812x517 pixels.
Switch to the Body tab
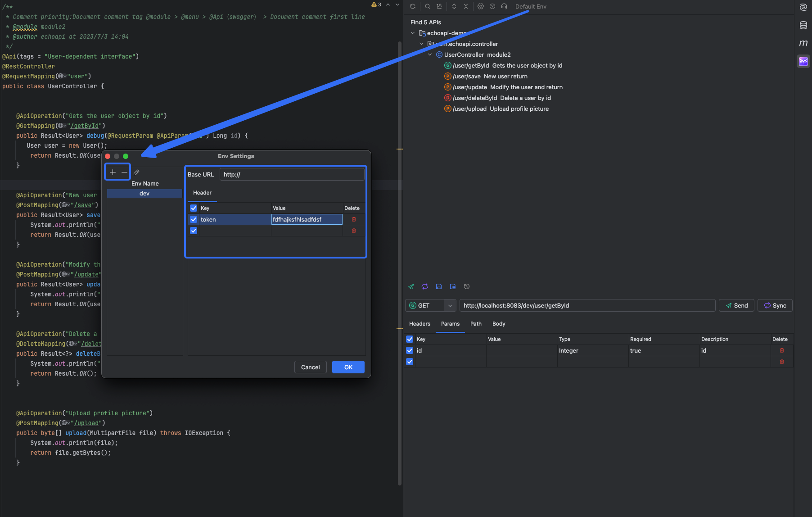[499, 324]
